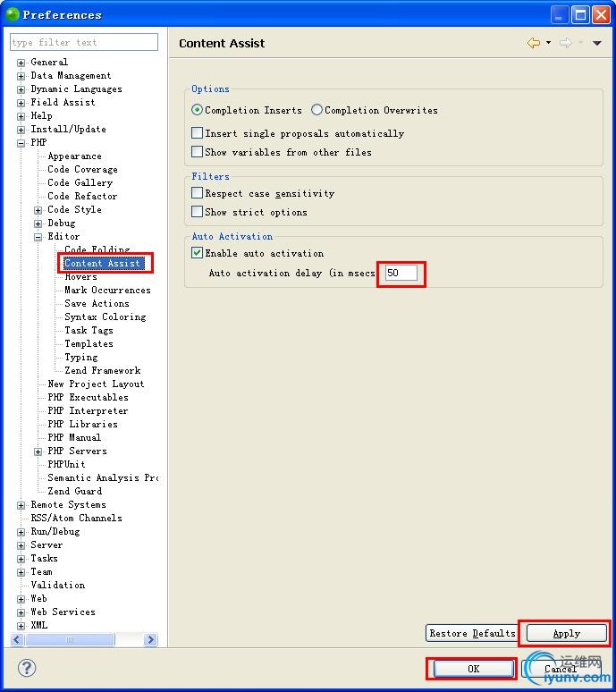Click the Apply button
This screenshot has width=616, height=692.
567,633
